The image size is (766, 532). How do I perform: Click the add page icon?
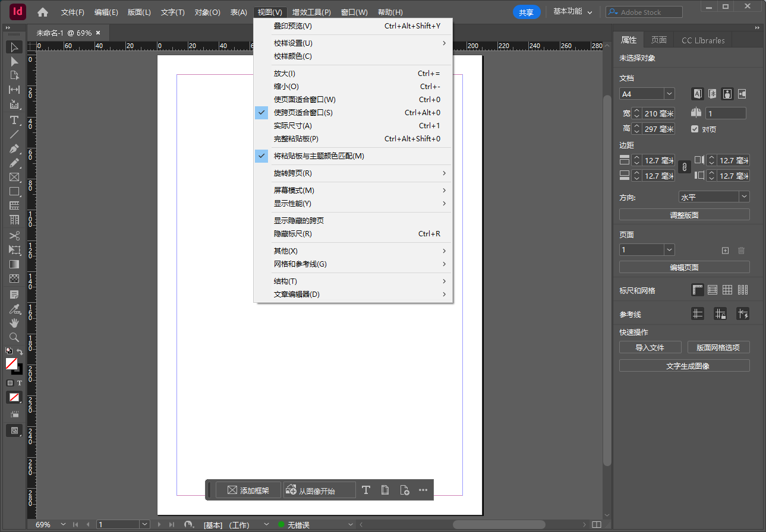click(725, 251)
